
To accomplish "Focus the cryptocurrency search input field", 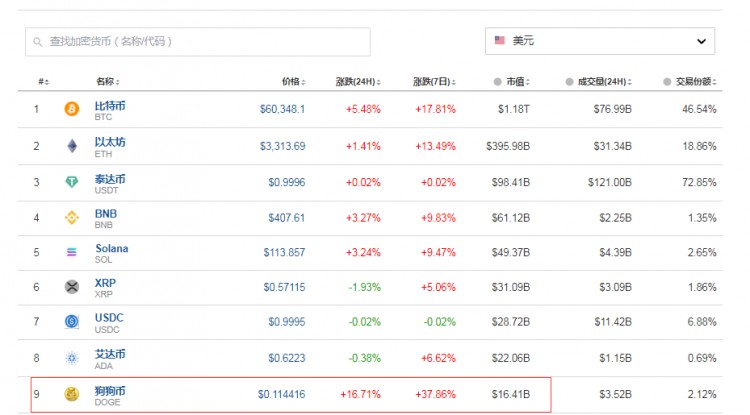I will click(x=198, y=42).
